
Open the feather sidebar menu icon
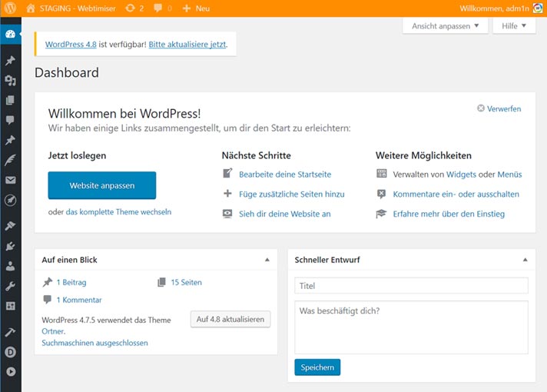[11, 160]
